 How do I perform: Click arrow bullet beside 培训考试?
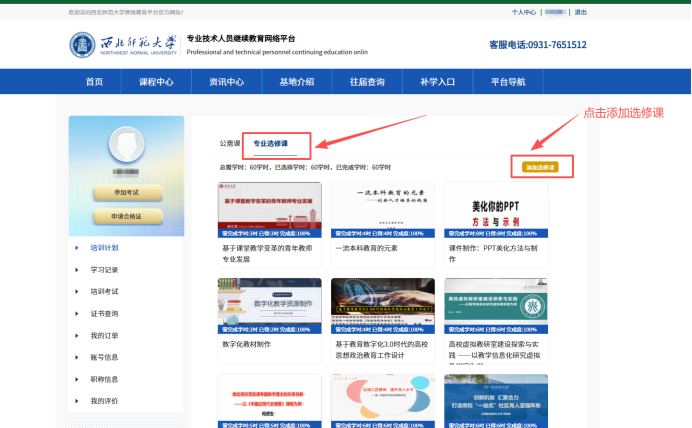[x=77, y=292]
